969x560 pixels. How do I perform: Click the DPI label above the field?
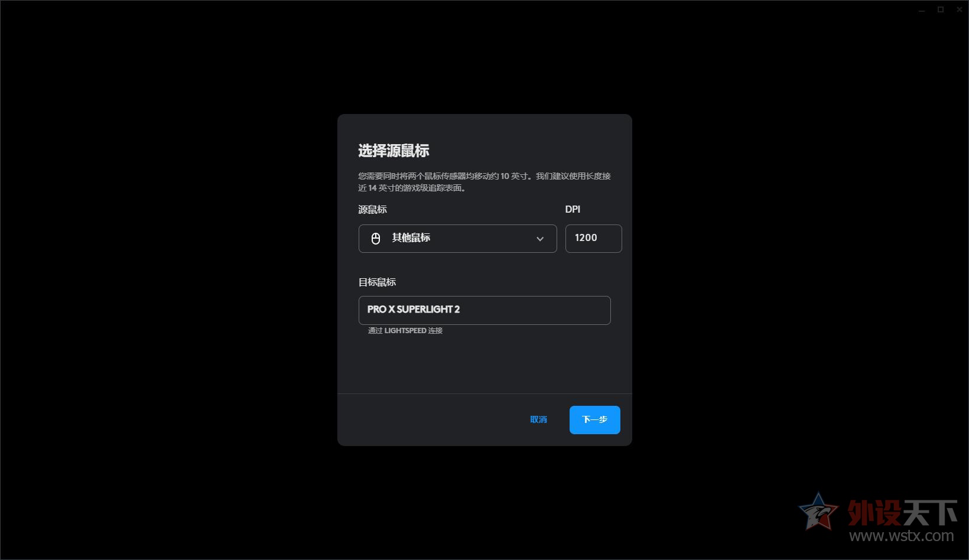[573, 210]
